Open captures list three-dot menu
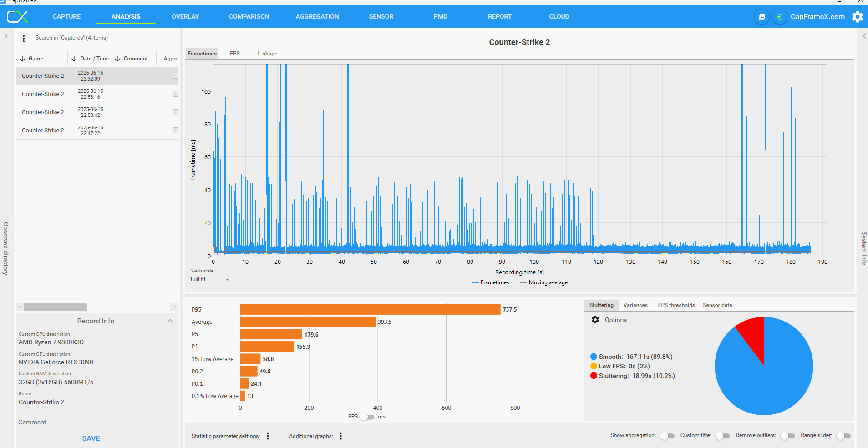 tap(24, 39)
